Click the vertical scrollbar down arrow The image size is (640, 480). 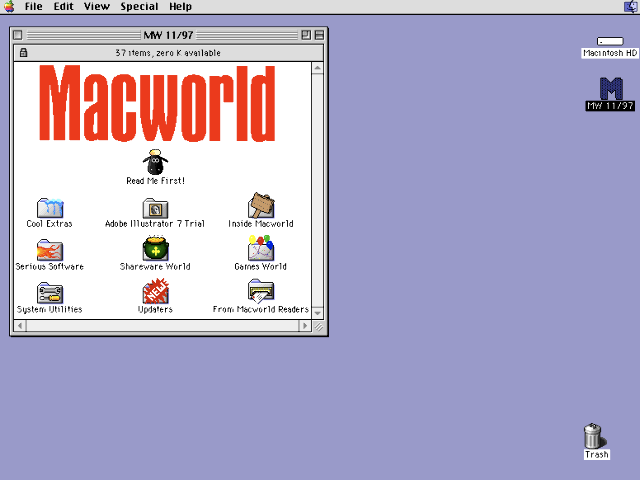pyautogui.click(x=317, y=313)
